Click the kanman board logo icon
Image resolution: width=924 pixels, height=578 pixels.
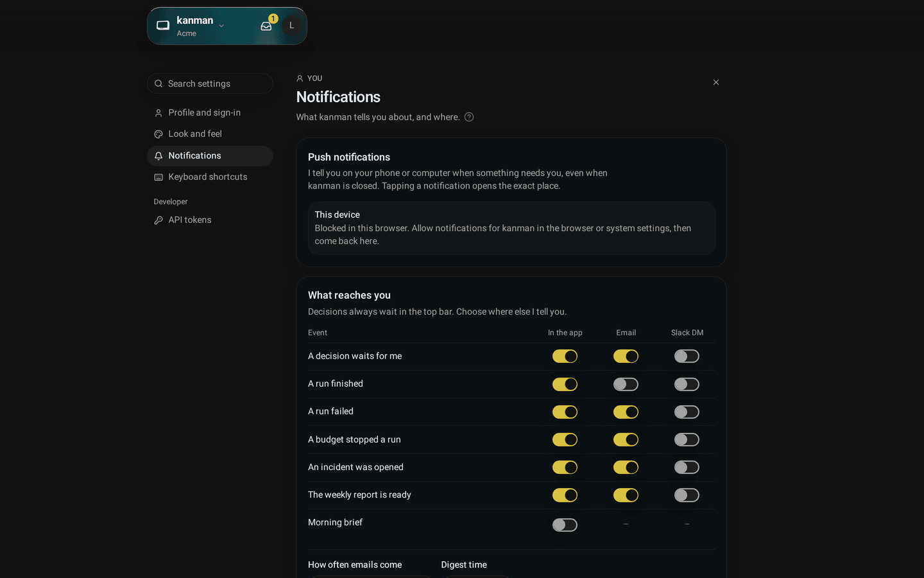[x=163, y=26]
